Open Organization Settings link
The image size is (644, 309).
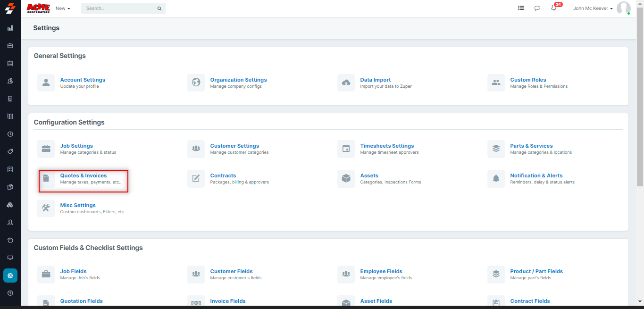tap(238, 80)
